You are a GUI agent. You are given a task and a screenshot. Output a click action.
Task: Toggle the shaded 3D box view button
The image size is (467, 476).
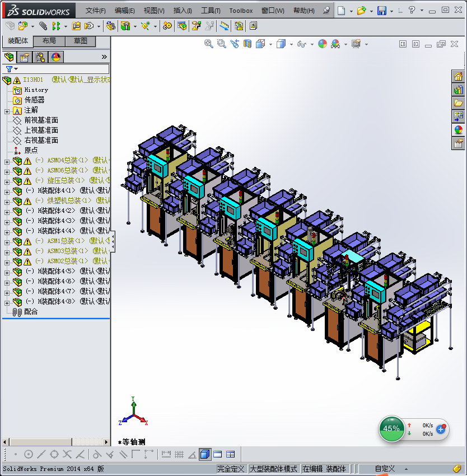205,454
